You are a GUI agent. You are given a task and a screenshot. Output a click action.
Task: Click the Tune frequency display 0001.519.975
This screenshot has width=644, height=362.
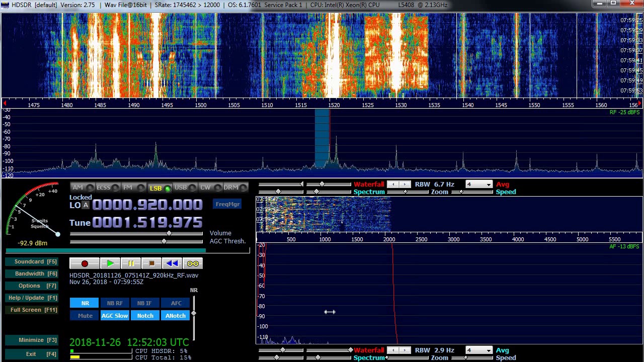tap(147, 223)
